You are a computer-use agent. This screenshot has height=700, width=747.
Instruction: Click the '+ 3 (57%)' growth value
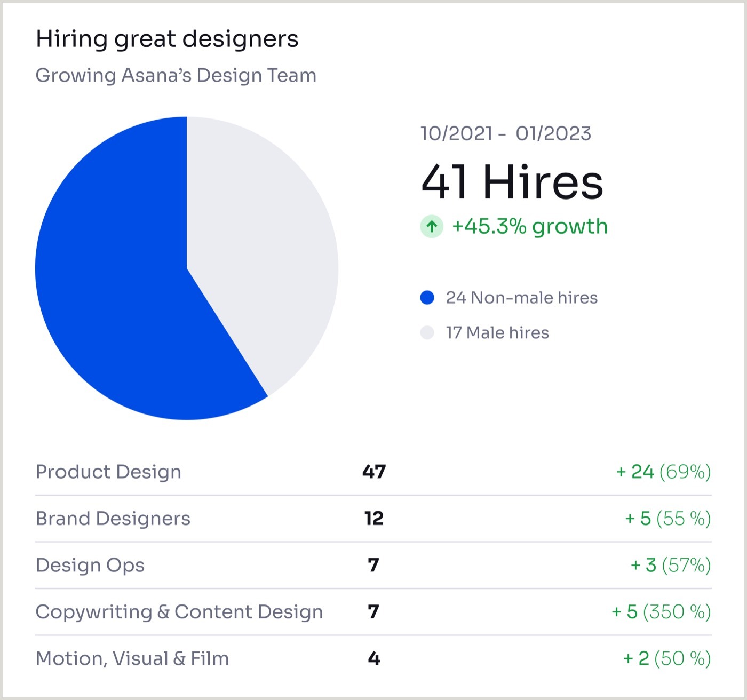(x=671, y=565)
